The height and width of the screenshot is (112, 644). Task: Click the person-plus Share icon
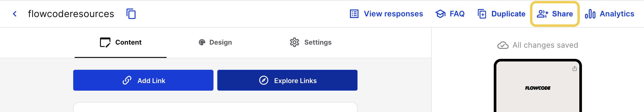click(542, 14)
